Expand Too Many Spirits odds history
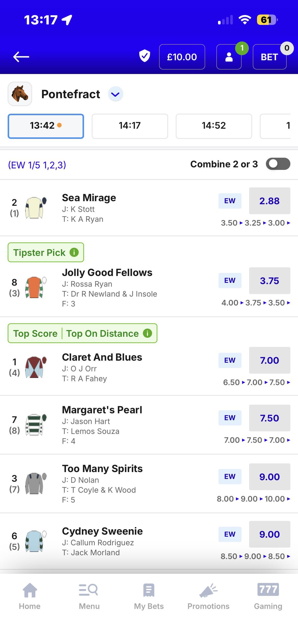Image resolution: width=298 pixels, height=644 pixels. [288, 499]
